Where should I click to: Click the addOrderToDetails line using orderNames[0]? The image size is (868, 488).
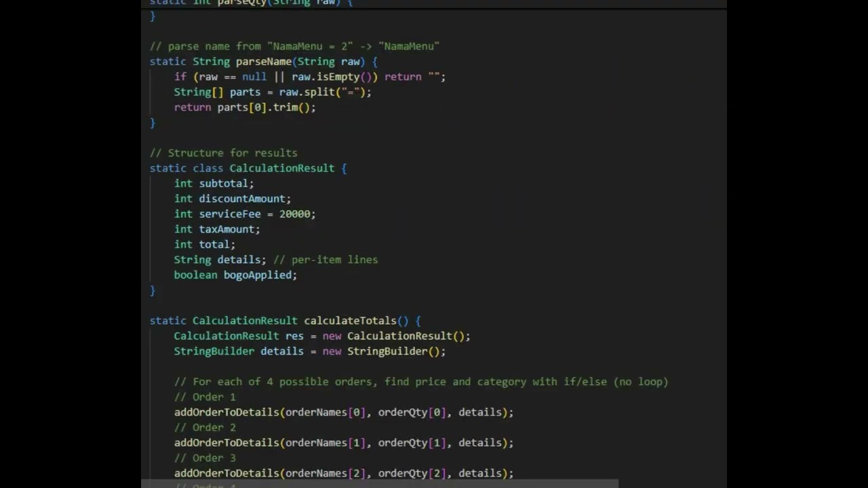pos(344,412)
